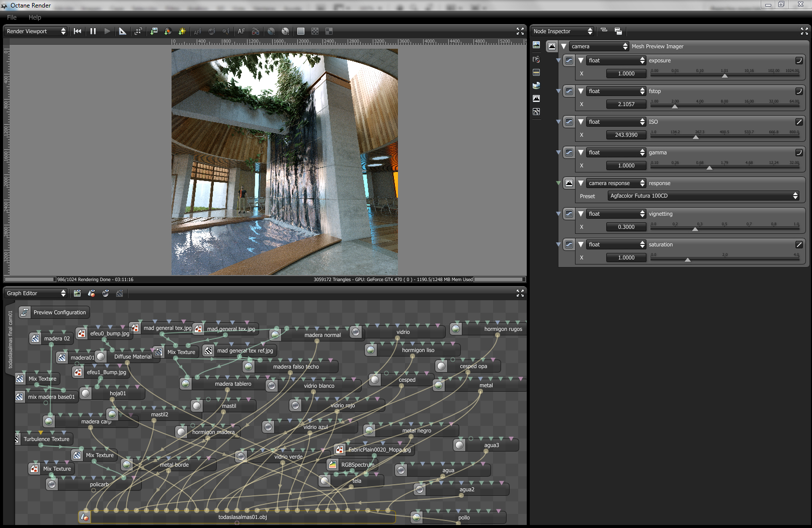Open the Render Viewport panel type dropdown
This screenshot has height=528, width=812.
coord(36,31)
